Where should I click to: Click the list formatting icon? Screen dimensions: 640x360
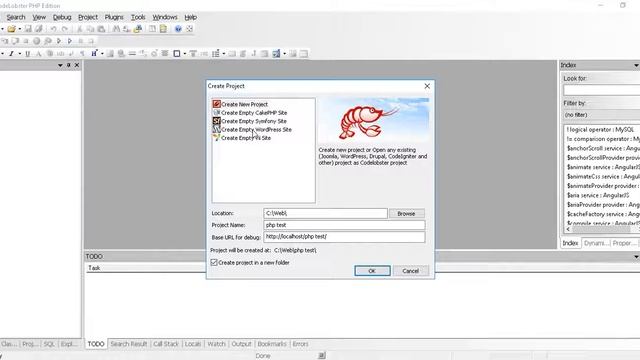tap(216, 53)
